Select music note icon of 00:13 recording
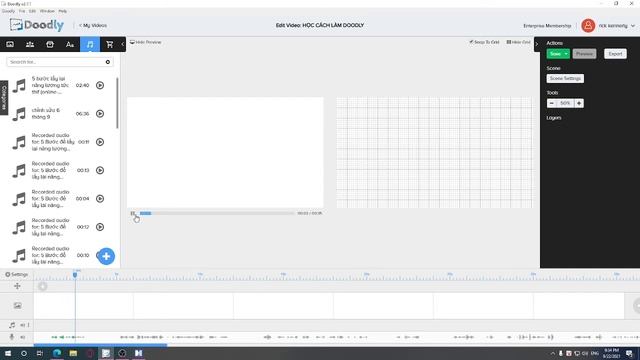640x360 pixels. point(19,171)
